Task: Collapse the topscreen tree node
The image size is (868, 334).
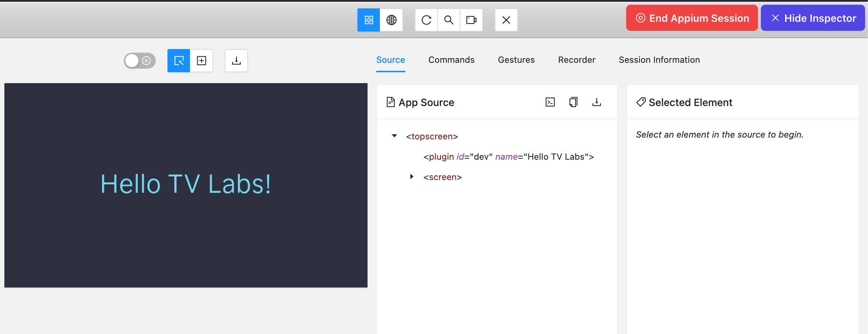Action: tap(394, 136)
